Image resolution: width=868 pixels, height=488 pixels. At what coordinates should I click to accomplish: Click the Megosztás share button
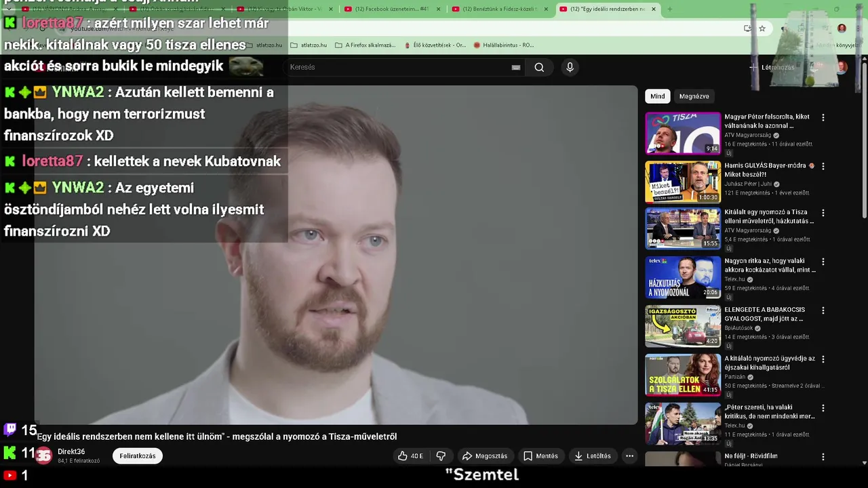[x=485, y=456]
